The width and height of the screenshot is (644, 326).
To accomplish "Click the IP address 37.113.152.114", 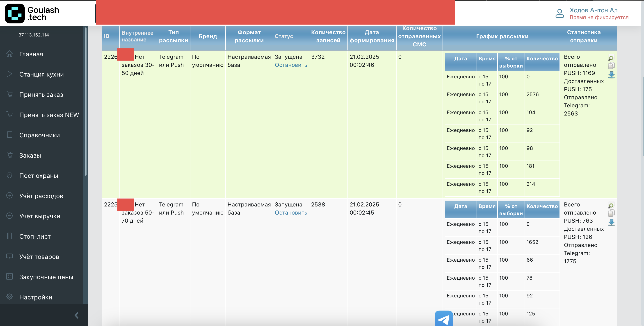I will [34, 35].
